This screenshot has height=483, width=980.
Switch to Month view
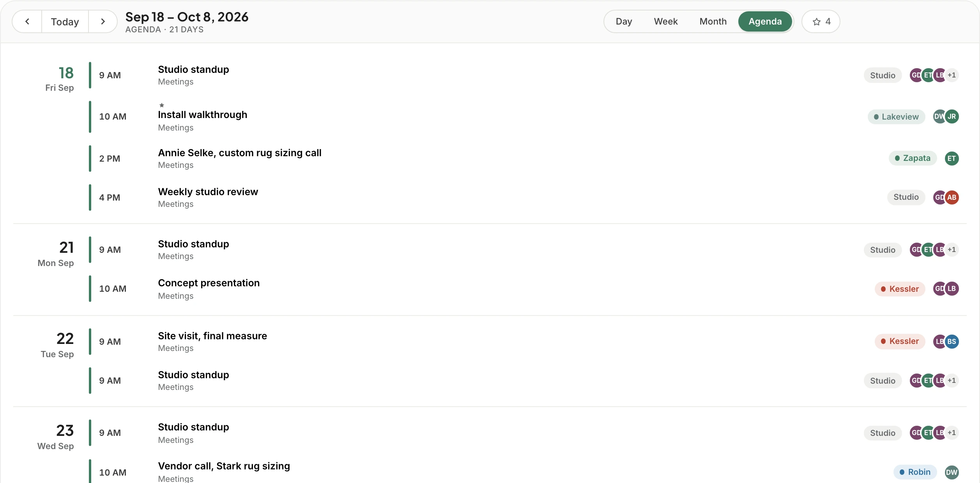713,21
